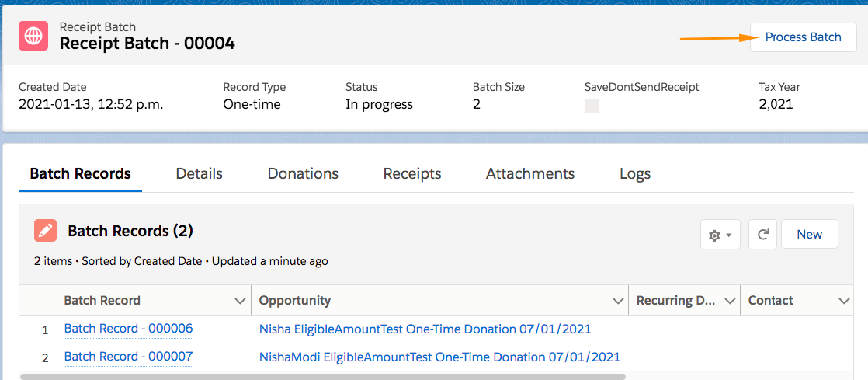Open NishaModi EligibleAmountTest One-Time Donation opportunity

point(439,357)
